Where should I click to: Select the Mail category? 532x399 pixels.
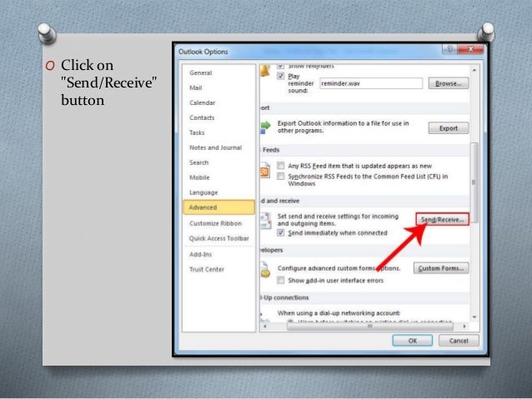click(196, 87)
